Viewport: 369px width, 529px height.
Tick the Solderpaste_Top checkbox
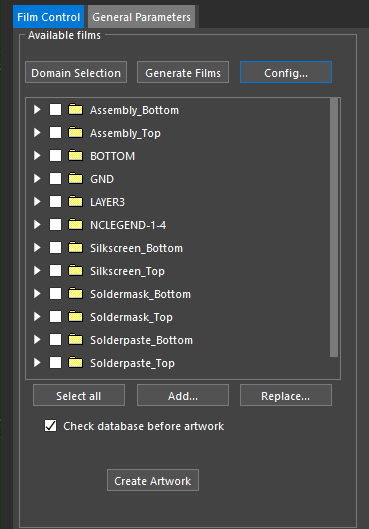(x=56, y=362)
